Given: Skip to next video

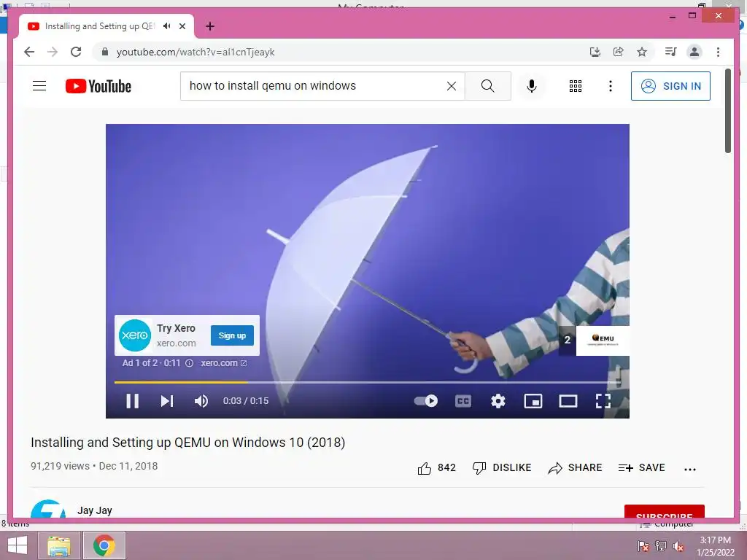Looking at the screenshot, I should tap(167, 401).
